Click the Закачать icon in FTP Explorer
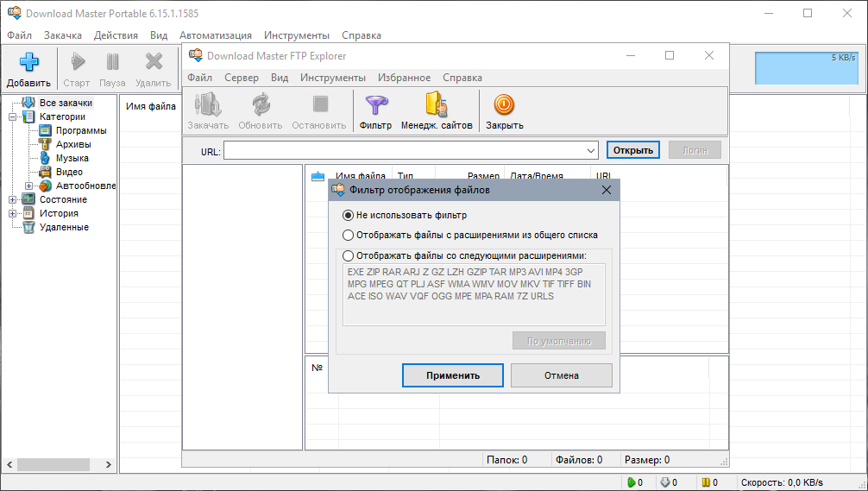 208,104
